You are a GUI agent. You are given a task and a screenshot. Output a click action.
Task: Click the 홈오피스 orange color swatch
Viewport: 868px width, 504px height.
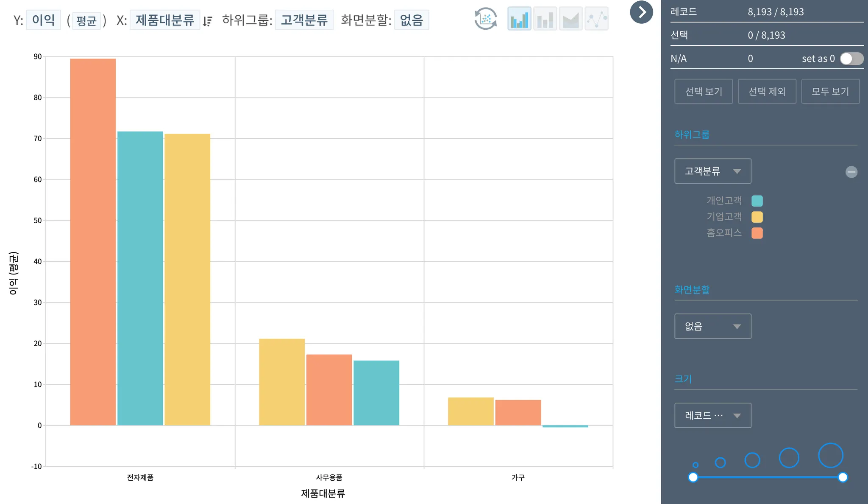pos(757,233)
